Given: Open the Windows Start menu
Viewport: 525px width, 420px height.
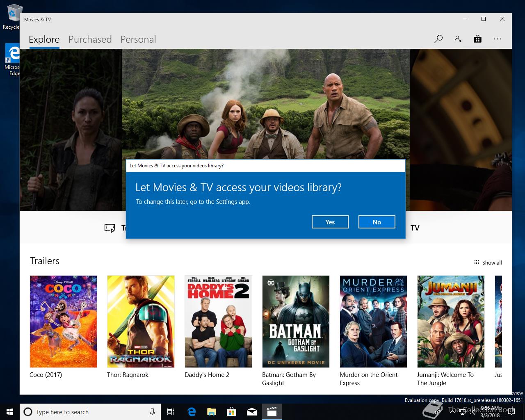Looking at the screenshot, I should [10, 412].
